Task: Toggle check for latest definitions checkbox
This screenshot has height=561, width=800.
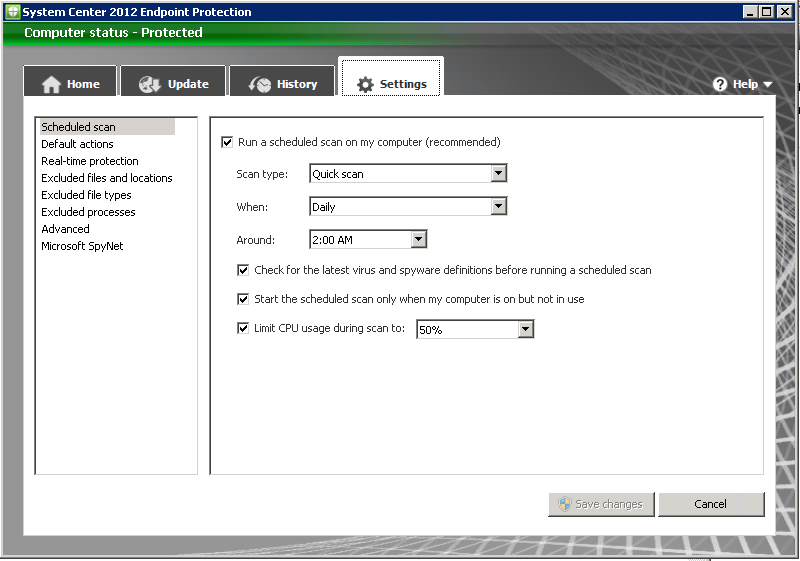Action: click(x=243, y=270)
